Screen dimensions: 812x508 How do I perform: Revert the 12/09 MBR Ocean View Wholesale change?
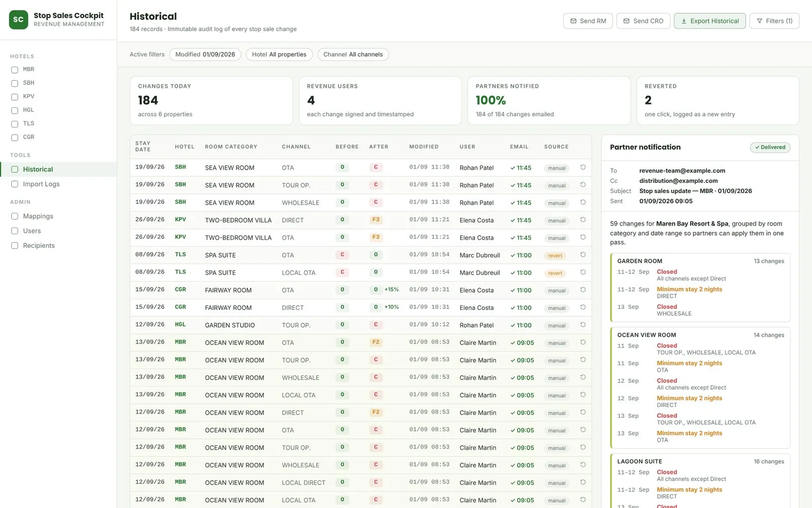click(583, 465)
